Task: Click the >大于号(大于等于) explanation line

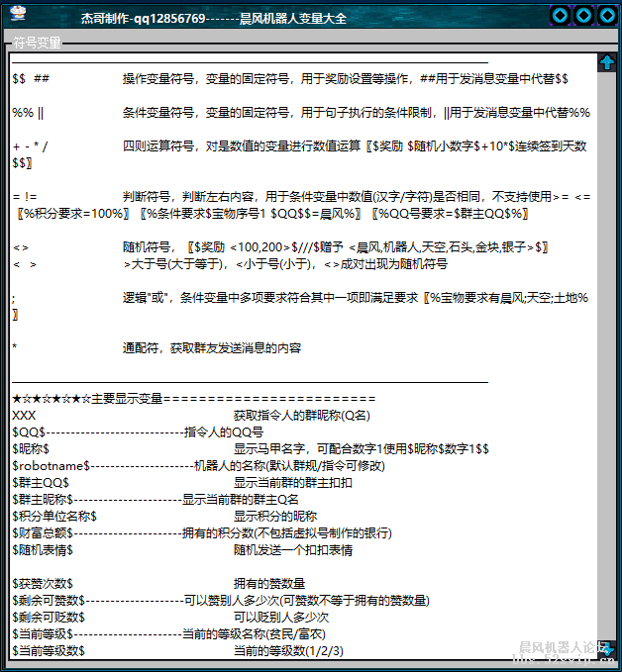Action: [285, 264]
